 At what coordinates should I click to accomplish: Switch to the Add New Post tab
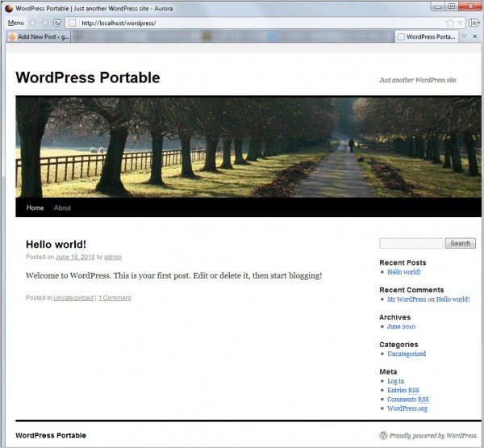coord(40,36)
